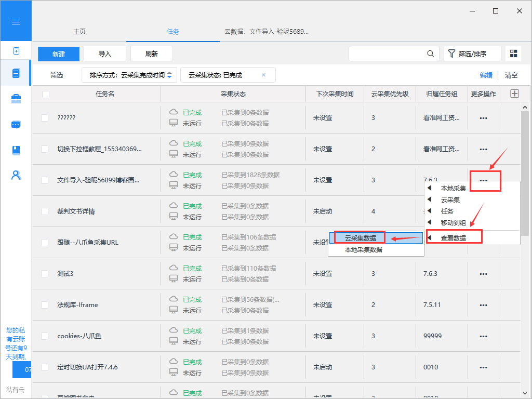Switch to the 云数据: 文件导入 tab

pos(267,32)
